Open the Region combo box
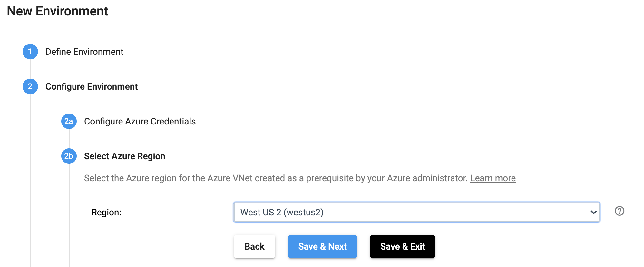644x267 pixels. [x=416, y=212]
